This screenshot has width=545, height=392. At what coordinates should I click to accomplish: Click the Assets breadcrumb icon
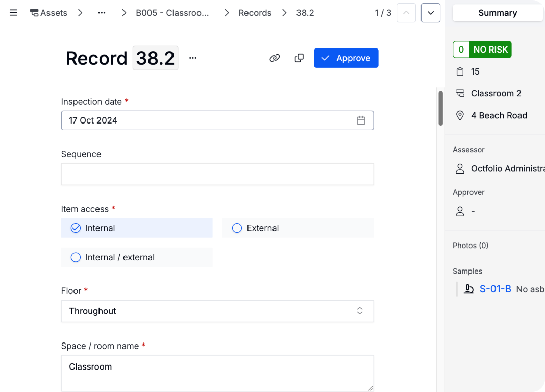[34, 13]
